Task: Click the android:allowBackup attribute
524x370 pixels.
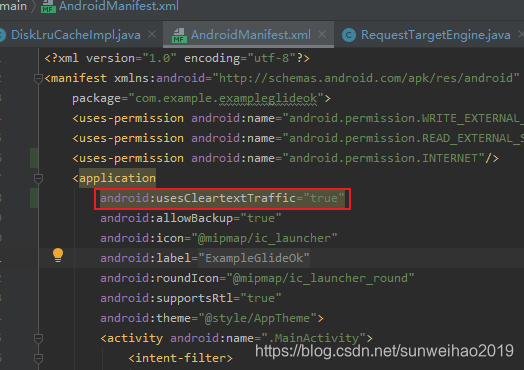Action: tap(190, 218)
